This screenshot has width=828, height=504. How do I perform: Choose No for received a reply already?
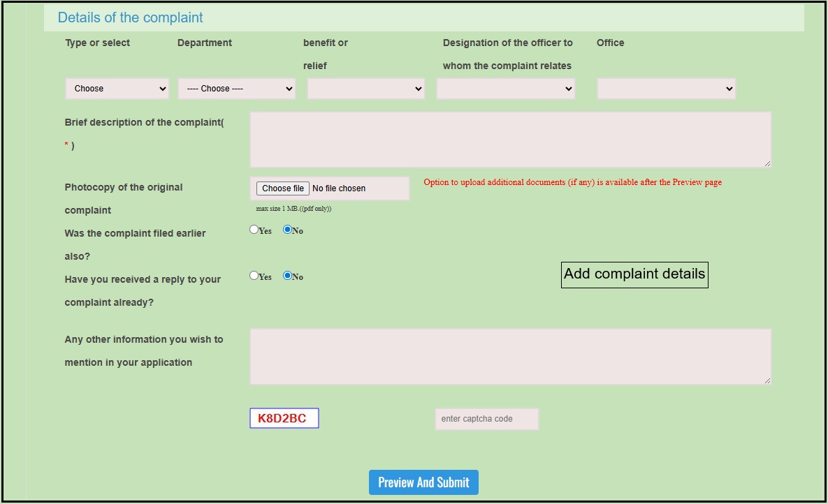[x=287, y=276]
